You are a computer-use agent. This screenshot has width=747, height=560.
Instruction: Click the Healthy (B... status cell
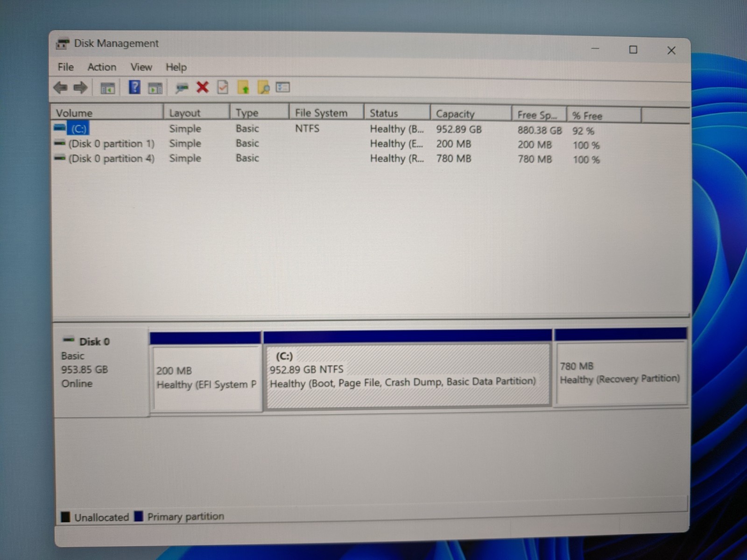397,129
